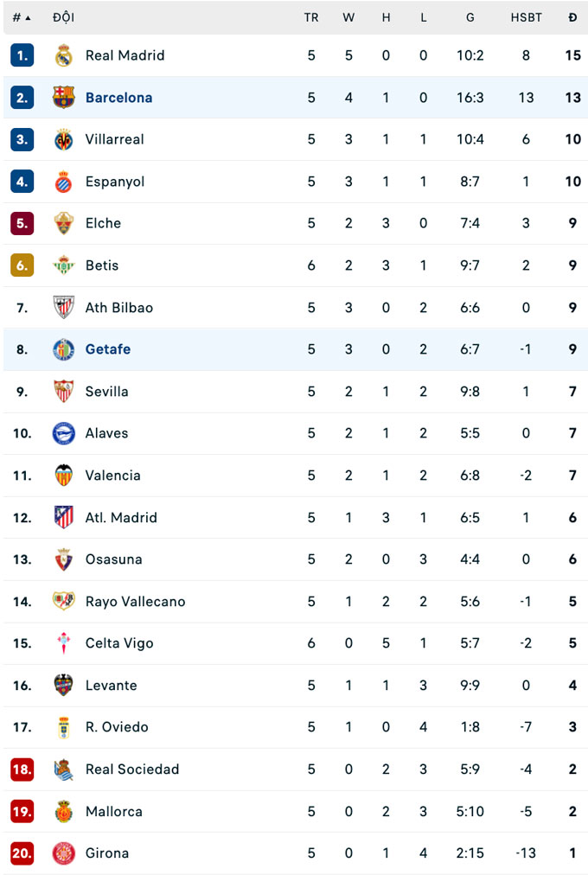This screenshot has height=875, width=588.
Task: Click the Real Madrid club crest
Action: click(64, 55)
